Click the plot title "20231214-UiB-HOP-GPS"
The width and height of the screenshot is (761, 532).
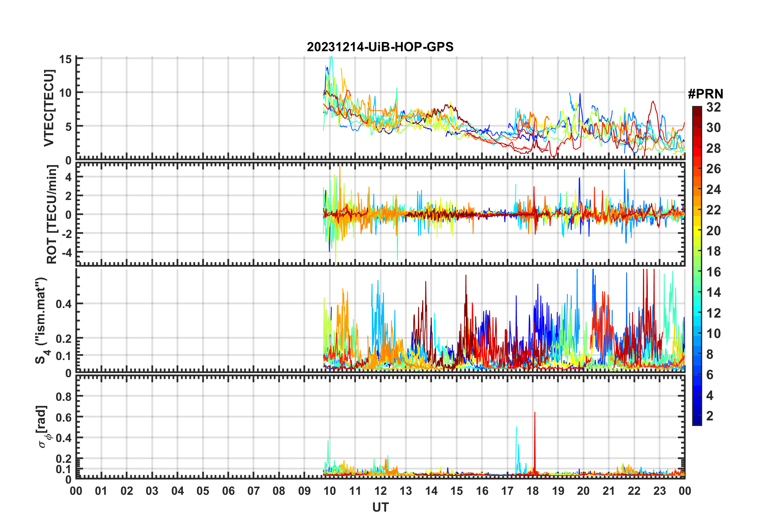[380, 47]
